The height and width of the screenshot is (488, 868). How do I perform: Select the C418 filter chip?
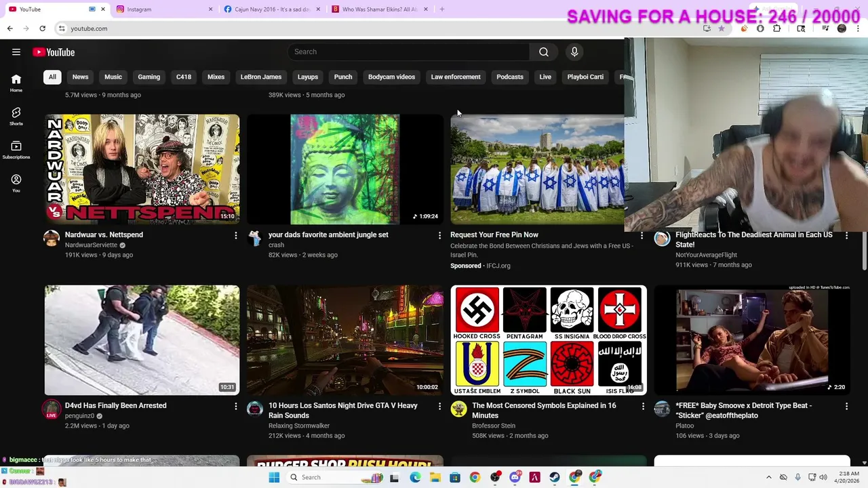(x=184, y=77)
